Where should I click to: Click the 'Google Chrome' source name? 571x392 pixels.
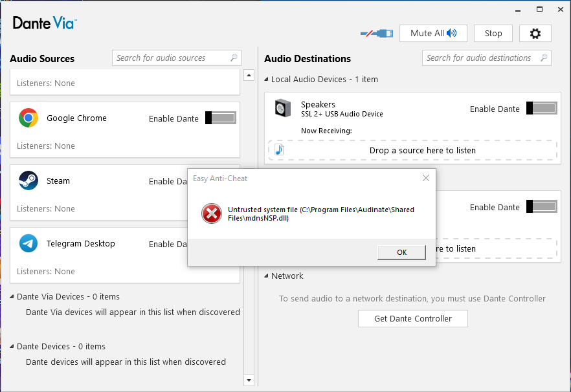point(76,118)
